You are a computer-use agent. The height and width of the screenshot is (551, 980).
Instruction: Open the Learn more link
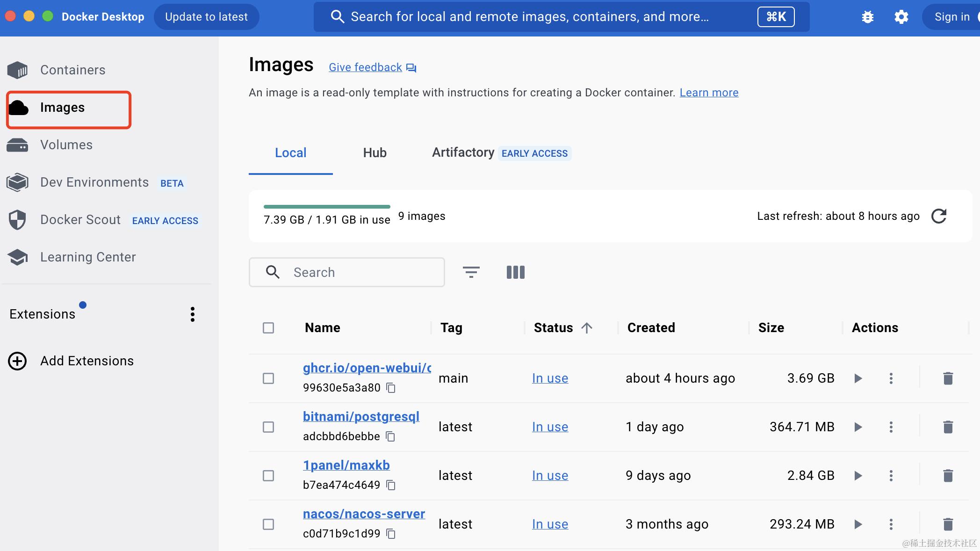coord(709,93)
